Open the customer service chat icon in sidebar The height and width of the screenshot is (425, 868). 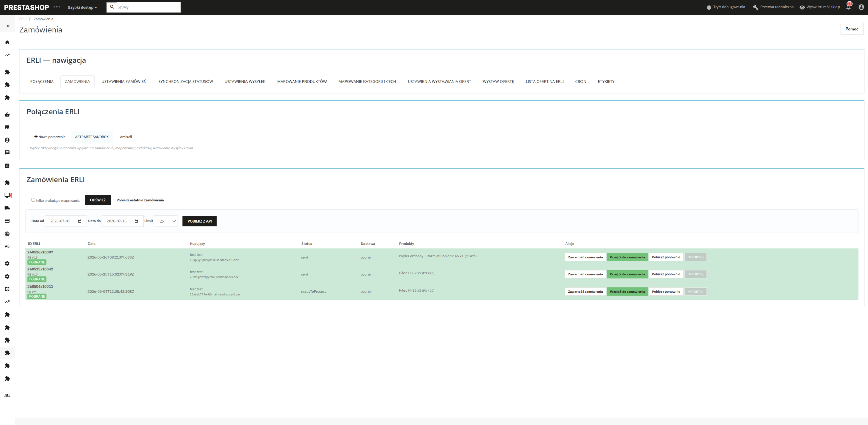pos(7,153)
